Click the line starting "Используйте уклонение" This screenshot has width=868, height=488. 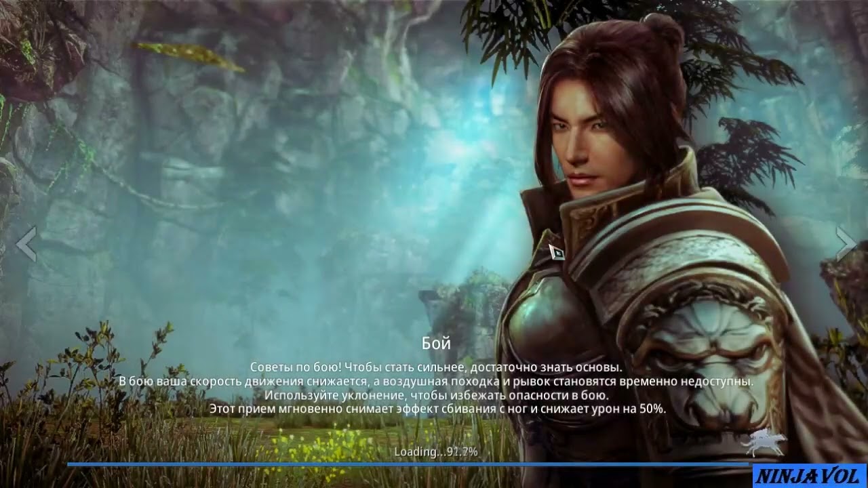tap(436, 395)
